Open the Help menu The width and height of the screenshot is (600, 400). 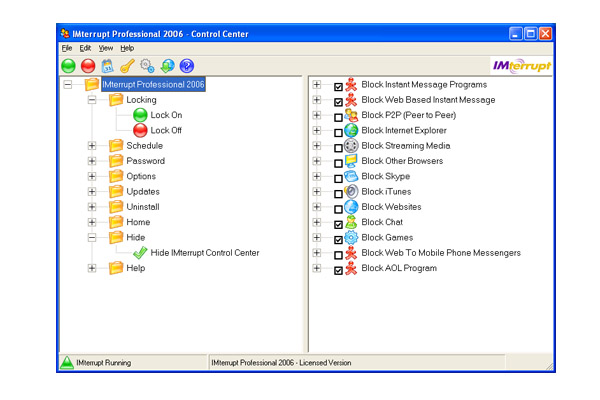pyautogui.click(x=127, y=48)
